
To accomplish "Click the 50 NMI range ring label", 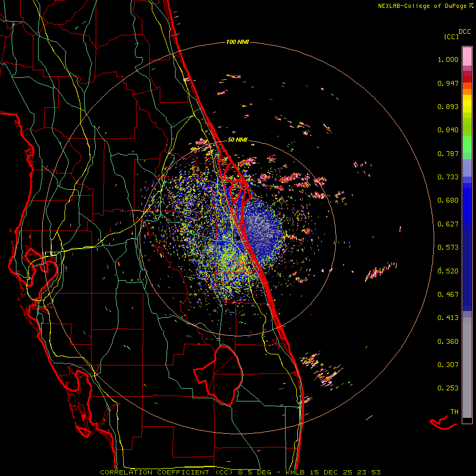I will click(x=237, y=140).
